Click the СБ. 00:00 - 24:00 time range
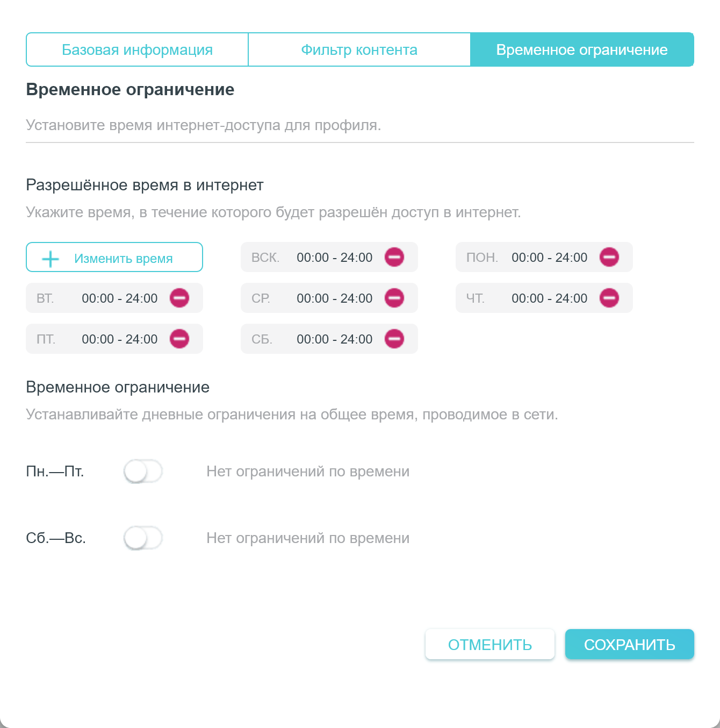 tap(334, 339)
